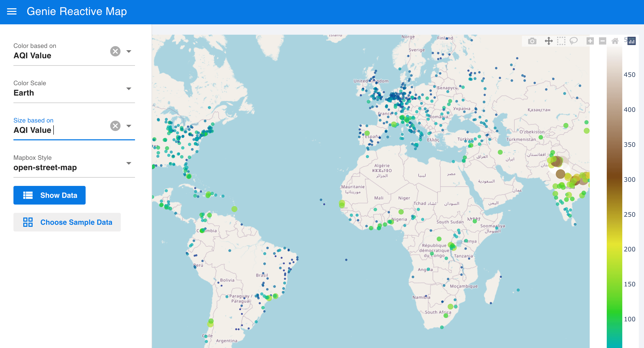Click into Size based on text field

tap(59, 130)
